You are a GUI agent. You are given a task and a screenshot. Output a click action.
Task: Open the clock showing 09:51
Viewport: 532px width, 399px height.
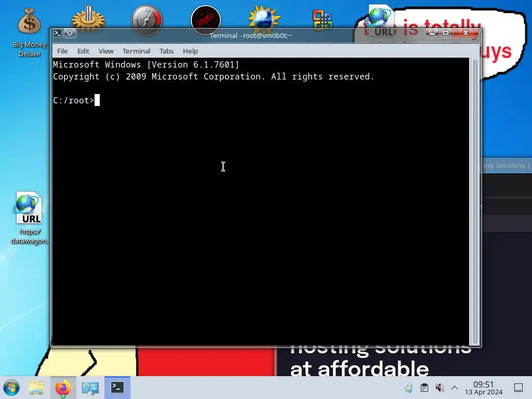coord(484,388)
